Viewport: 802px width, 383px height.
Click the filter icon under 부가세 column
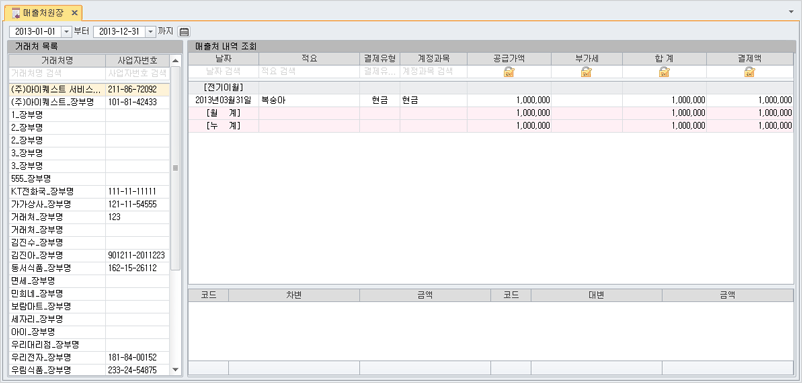click(587, 72)
